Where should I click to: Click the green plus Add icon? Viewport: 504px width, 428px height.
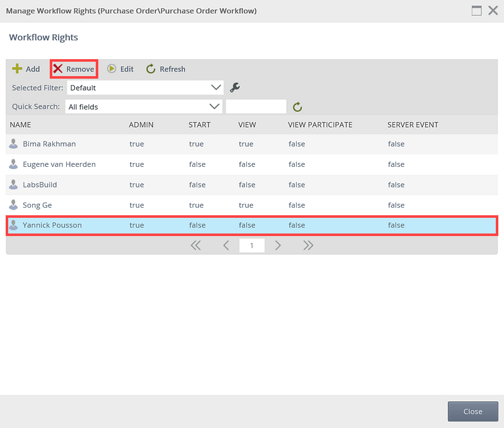[x=18, y=69]
